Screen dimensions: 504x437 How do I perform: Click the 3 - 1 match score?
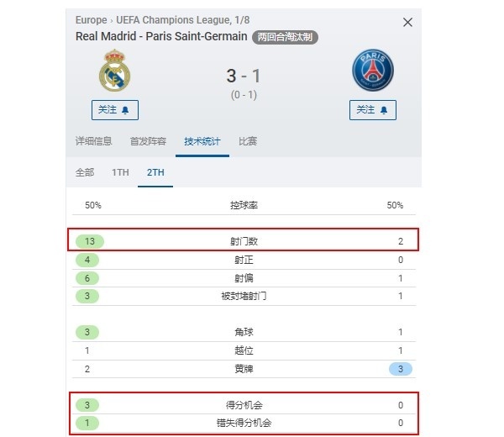click(x=244, y=76)
